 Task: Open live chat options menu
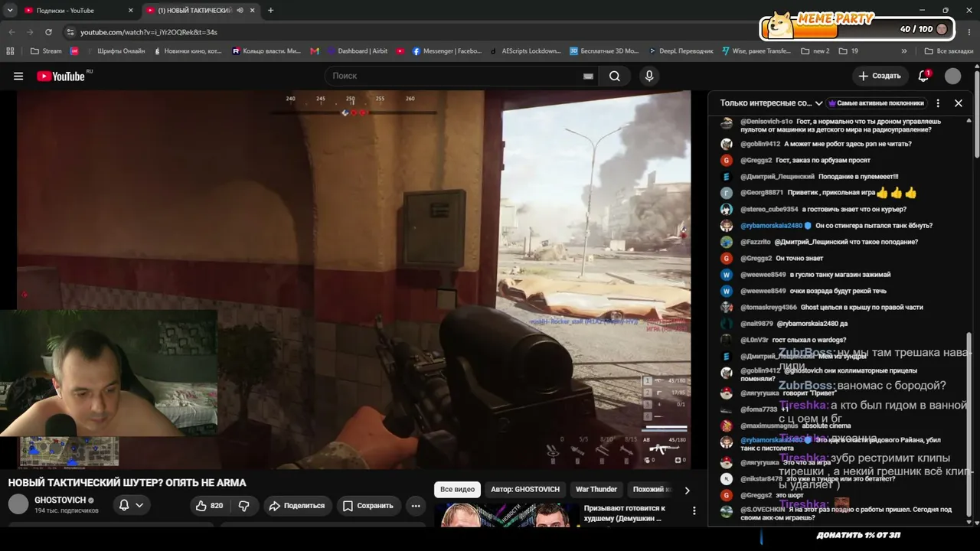coord(938,103)
